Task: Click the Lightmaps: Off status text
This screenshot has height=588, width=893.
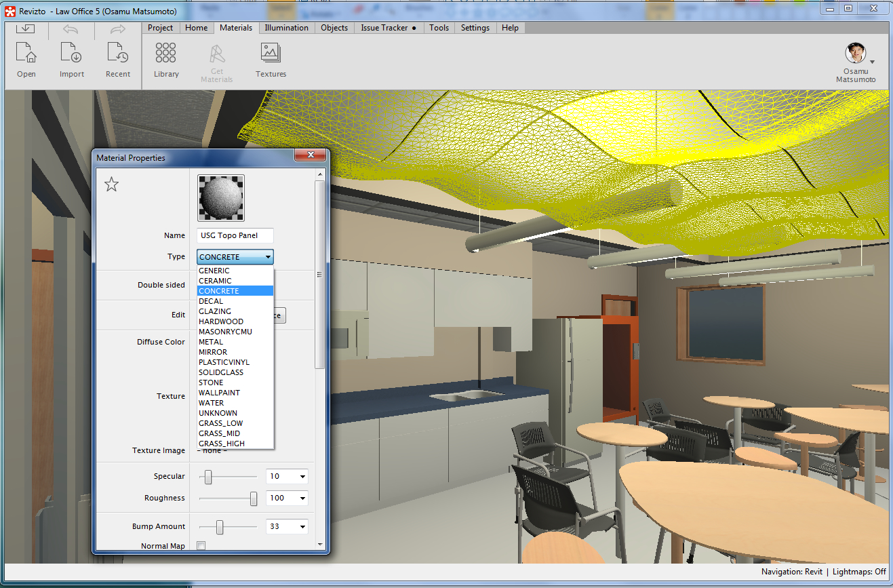Action: pos(859,572)
